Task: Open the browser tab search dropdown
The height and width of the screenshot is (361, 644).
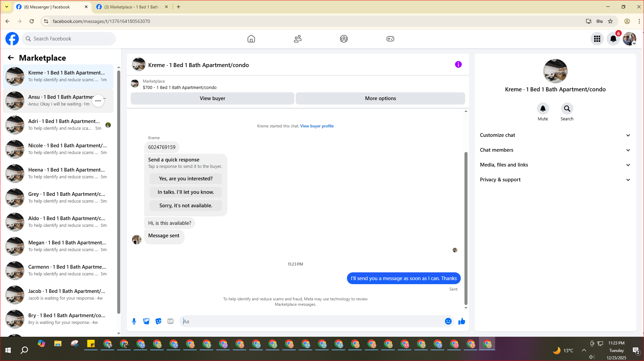Action: (7, 7)
